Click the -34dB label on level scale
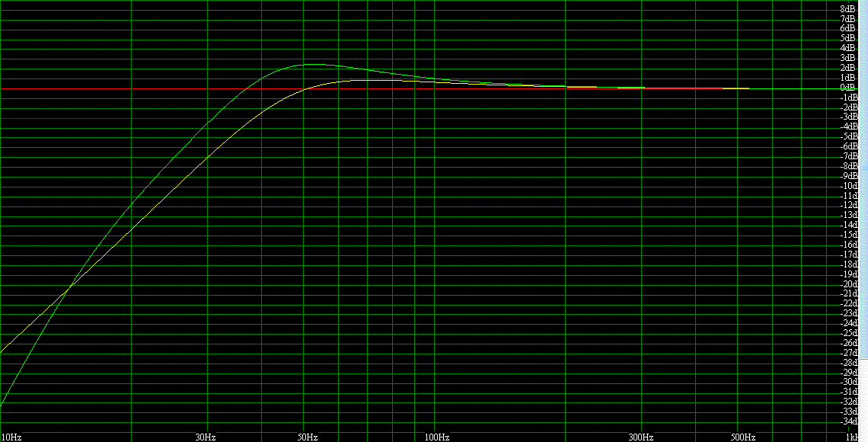868x442 pixels. coord(847,421)
